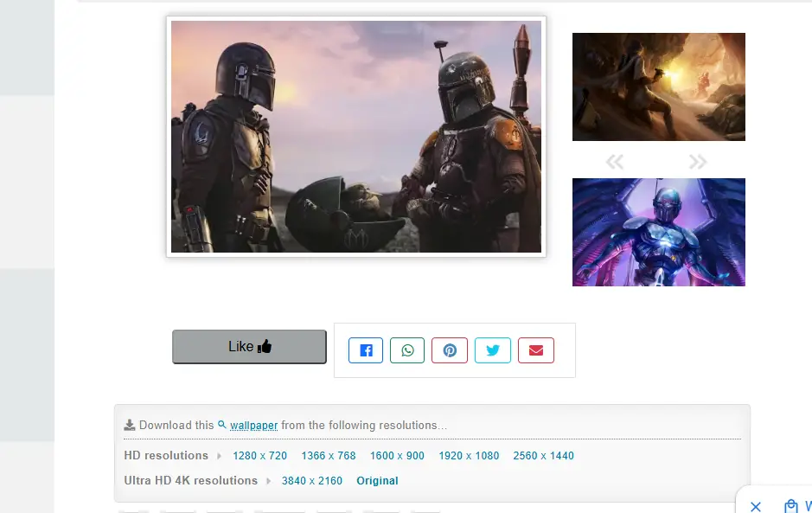
Task: Download 1366 x 768 resolution
Action: point(329,456)
